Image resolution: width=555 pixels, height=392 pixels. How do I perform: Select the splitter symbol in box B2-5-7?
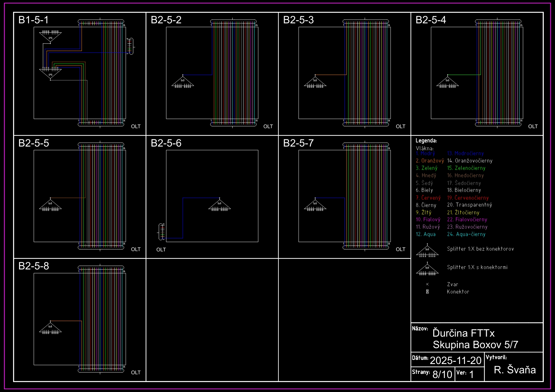[x=315, y=205]
